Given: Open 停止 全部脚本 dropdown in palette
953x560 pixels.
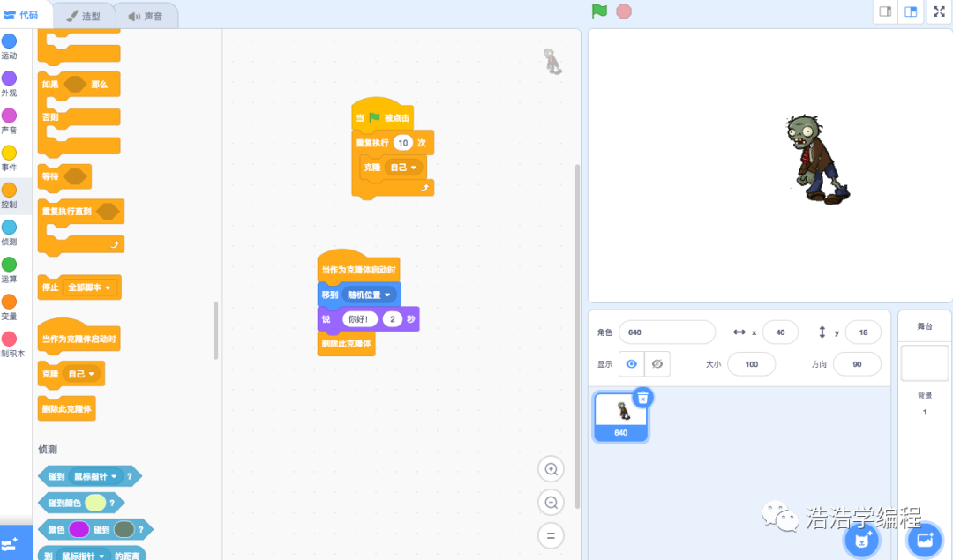Looking at the screenshot, I should click(89, 287).
